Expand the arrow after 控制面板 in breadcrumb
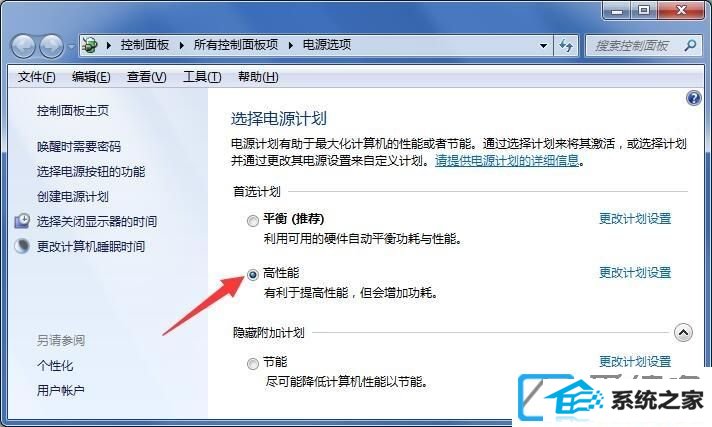 (x=182, y=45)
